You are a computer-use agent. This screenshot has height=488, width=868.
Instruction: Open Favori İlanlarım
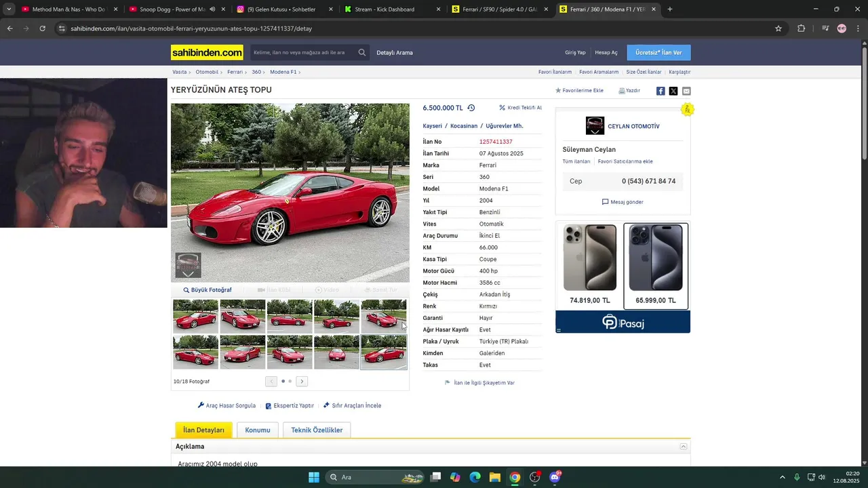tap(555, 72)
